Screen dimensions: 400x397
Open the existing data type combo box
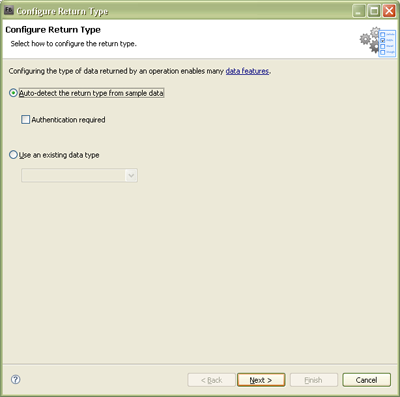click(x=79, y=175)
